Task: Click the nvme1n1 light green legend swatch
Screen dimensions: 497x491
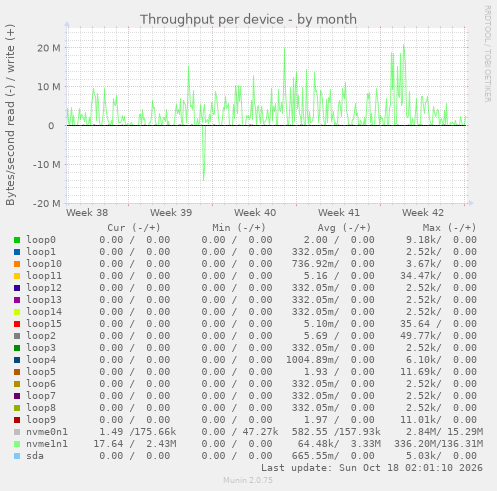Action: [17, 444]
